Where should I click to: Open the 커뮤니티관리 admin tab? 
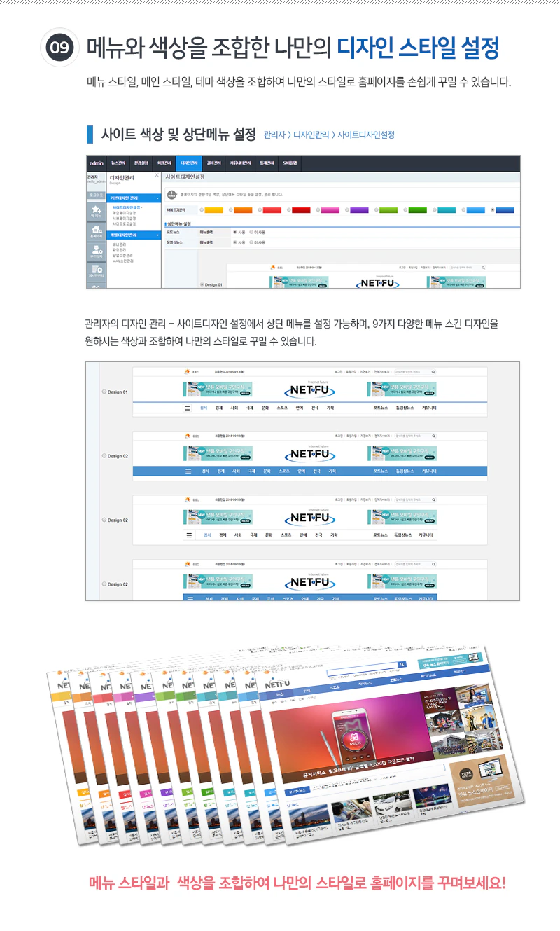coord(240,163)
